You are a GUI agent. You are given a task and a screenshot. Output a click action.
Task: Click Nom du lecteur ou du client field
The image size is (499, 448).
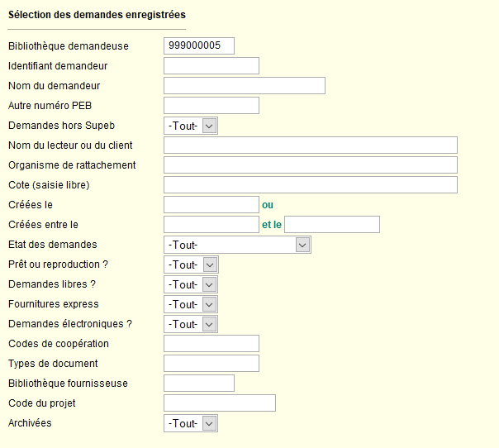(311, 145)
